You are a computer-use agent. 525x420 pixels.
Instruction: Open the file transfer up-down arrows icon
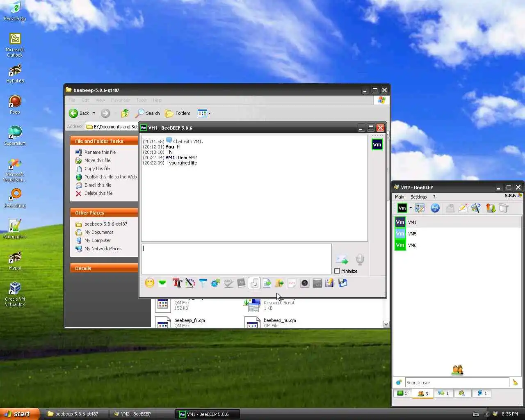tap(491, 208)
